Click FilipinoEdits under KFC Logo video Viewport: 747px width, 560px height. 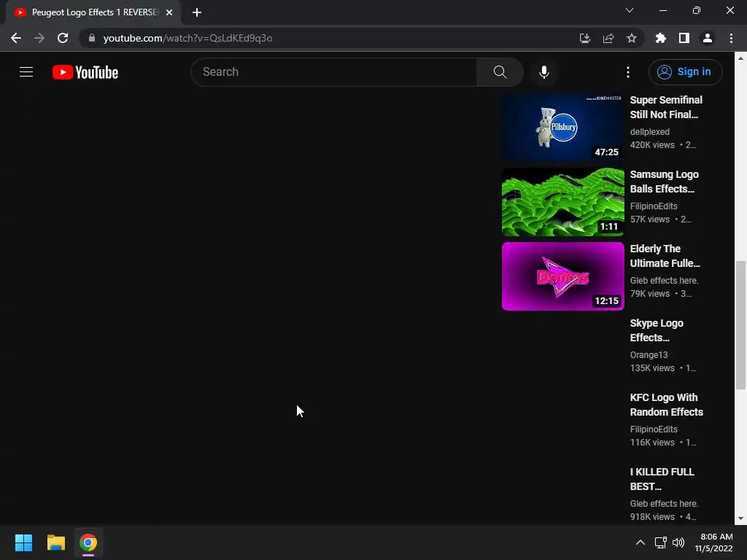(x=653, y=429)
